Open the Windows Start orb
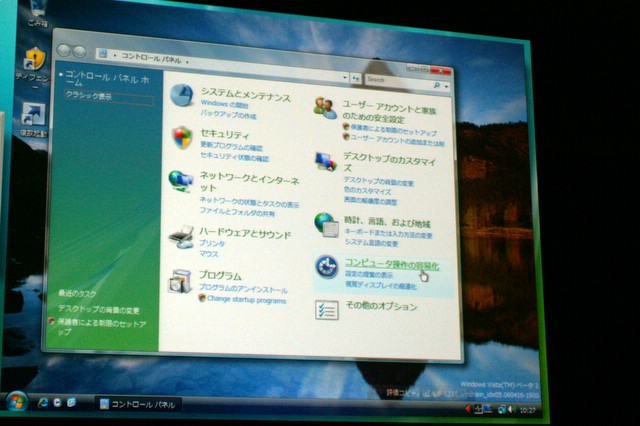This screenshot has width=640, height=426. coord(16,402)
